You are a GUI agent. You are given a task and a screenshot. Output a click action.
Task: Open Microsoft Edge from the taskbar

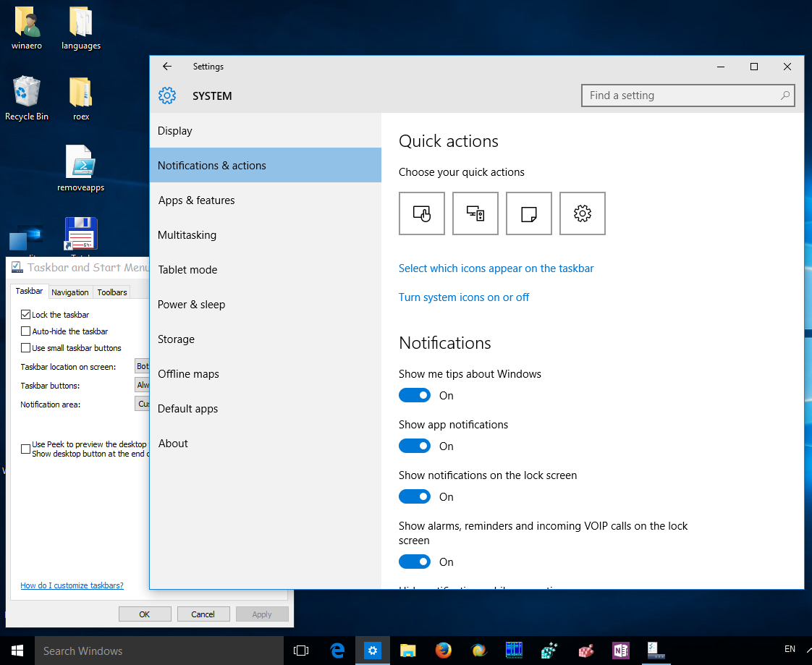click(x=338, y=651)
